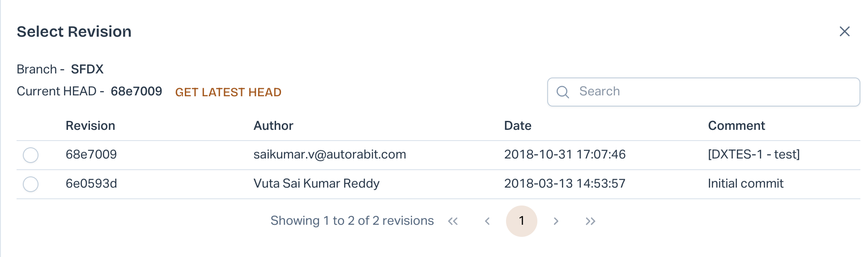Screen dimensions: 868x257
Task: Go to first page of revisions
Action: pyautogui.click(x=453, y=221)
